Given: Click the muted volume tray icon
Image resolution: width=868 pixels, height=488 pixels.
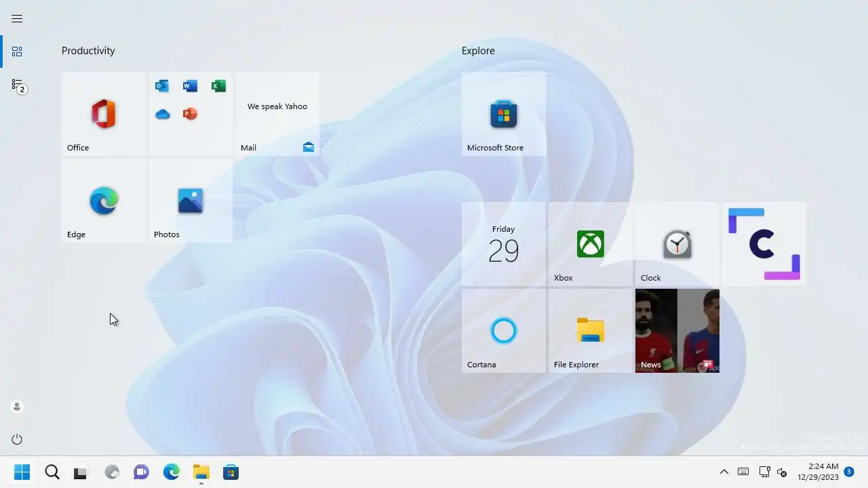Looking at the screenshot, I should click(x=782, y=472).
